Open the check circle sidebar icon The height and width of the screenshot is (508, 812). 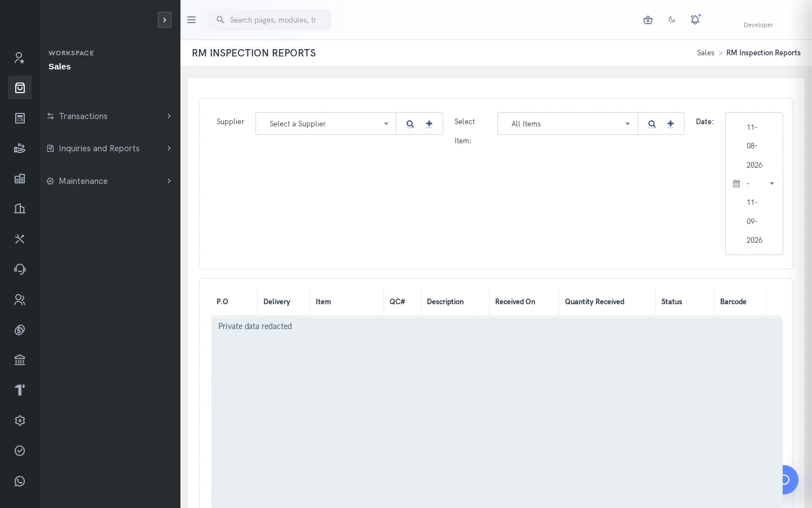click(20, 450)
